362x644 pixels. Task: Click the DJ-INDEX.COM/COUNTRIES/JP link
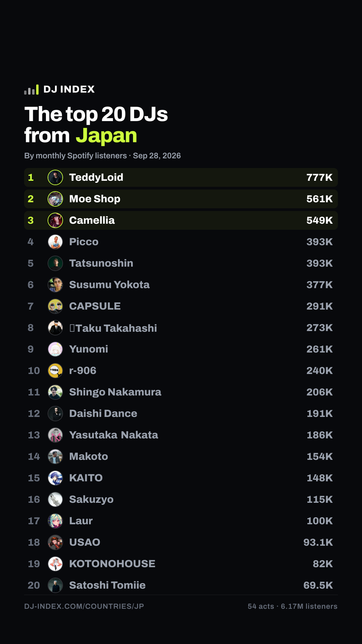84,606
